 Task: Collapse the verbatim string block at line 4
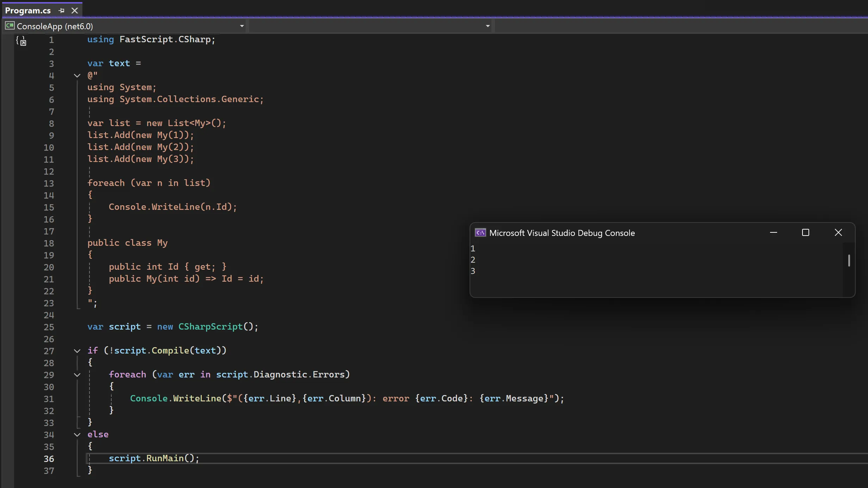[x=77, y=75]
